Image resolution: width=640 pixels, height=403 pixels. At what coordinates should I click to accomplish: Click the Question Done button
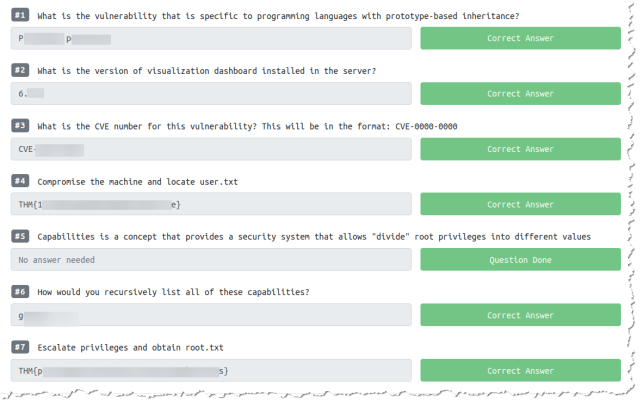[520, 259]
